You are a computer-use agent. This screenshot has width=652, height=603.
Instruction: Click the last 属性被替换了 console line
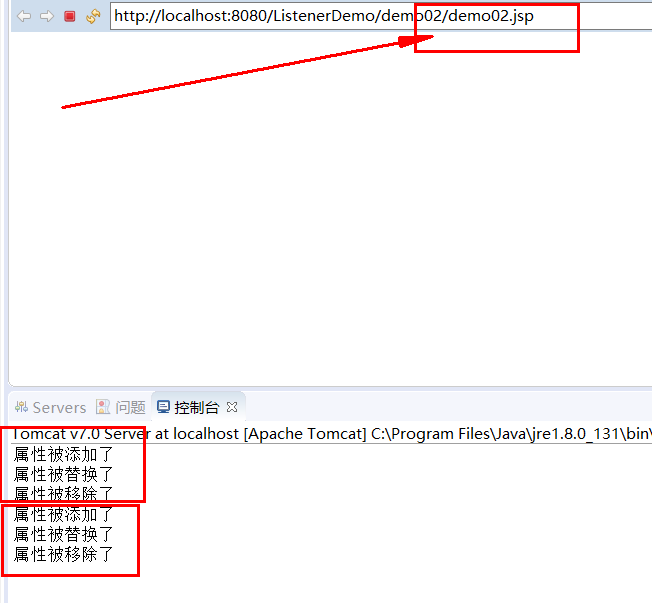[x=63, y=534]
